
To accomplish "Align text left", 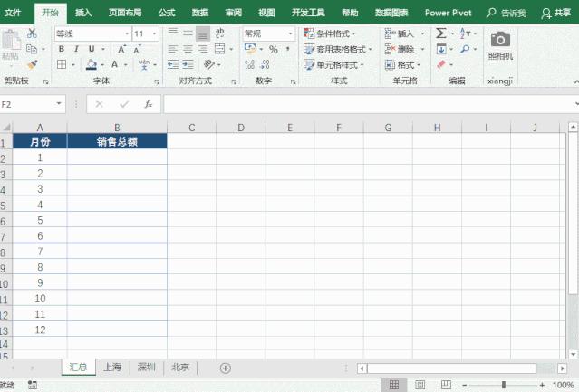I will click(173, 49).
